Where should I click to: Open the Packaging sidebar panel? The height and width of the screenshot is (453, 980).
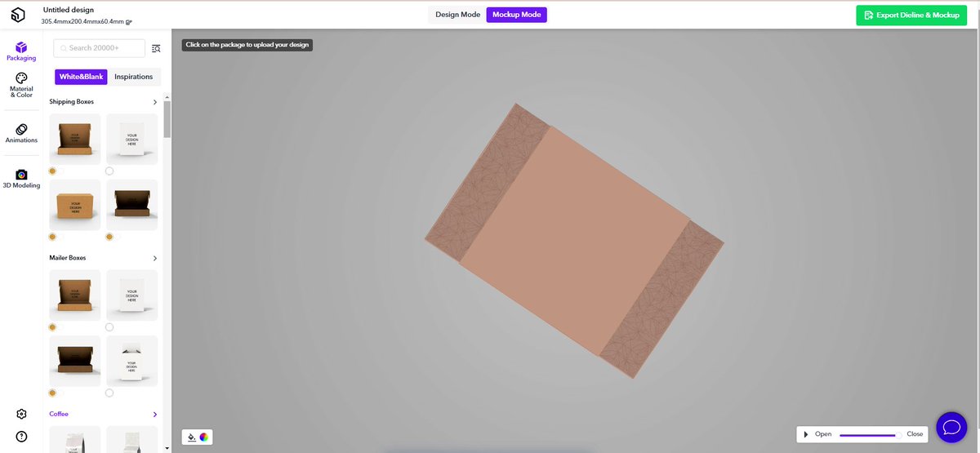tap(21, 51)
